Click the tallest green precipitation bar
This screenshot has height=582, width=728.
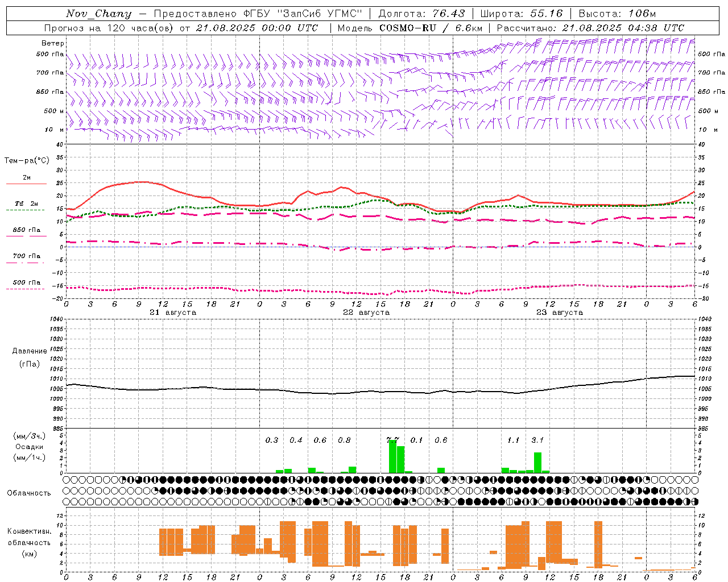[x=392, y=456]
